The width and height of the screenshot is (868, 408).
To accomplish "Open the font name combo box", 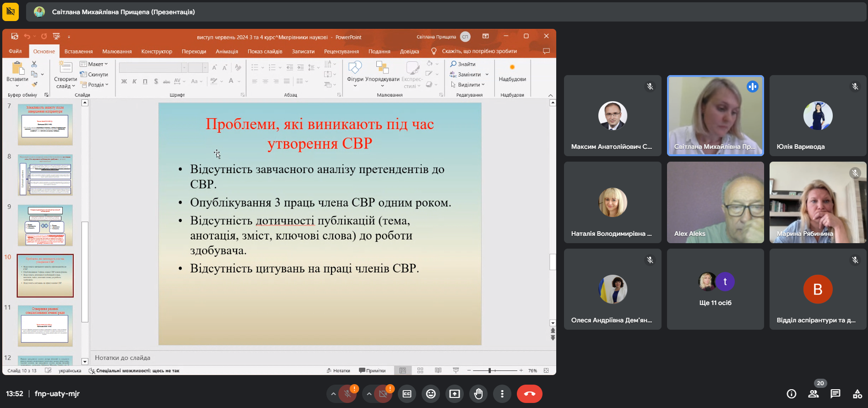I will [x=153, y=68].
